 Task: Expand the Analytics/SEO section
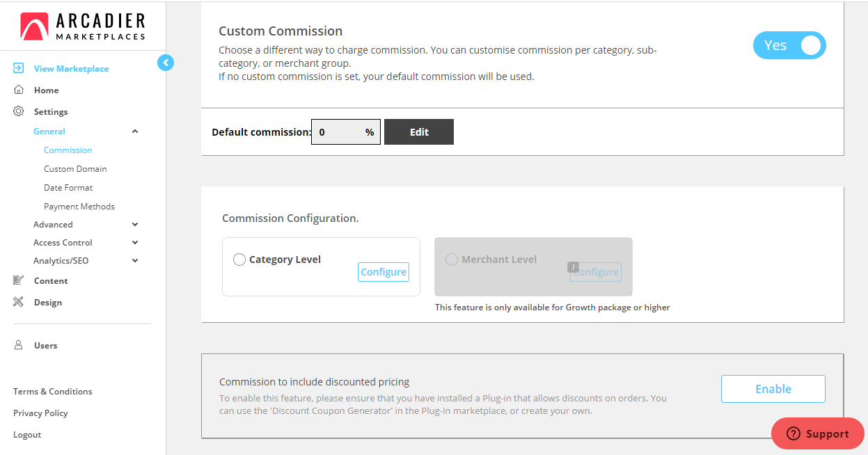pyautogui.click(x=135, y=261)
